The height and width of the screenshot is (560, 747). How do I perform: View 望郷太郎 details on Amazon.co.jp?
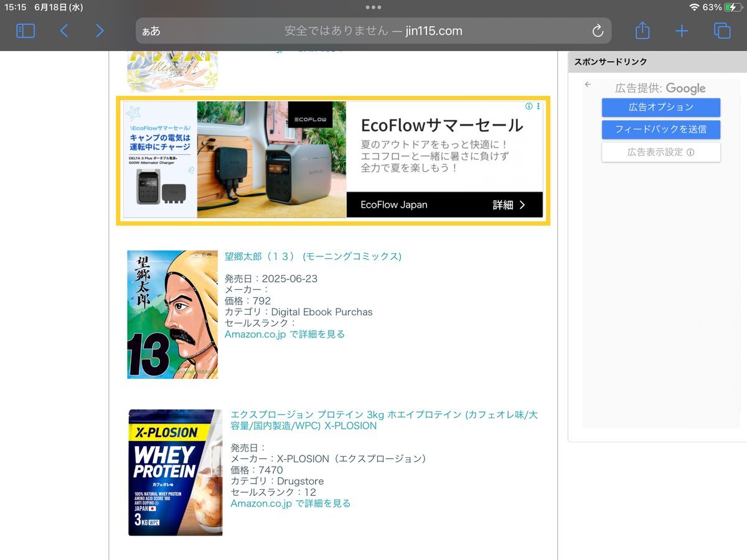[x=284, y=334]
